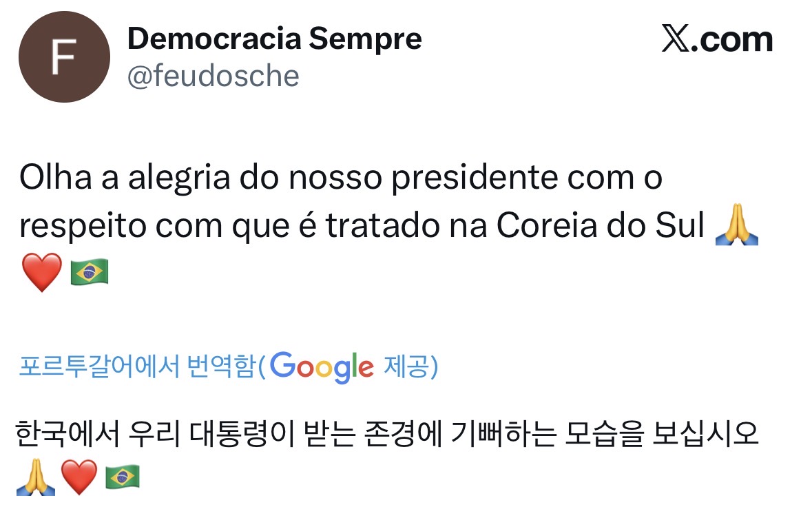Click the 포르투갈어에서 번역함 translation link

tap(137, 367)
